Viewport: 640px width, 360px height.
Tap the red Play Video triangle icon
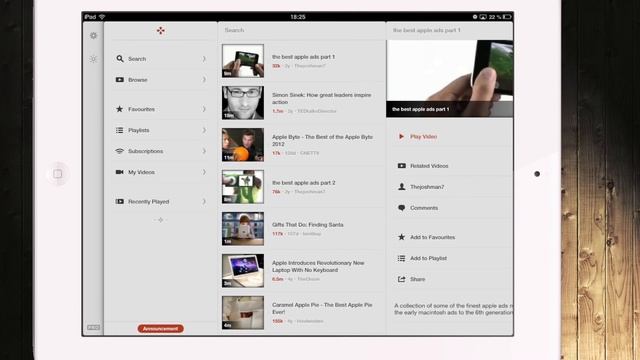[x=401, y=136]
